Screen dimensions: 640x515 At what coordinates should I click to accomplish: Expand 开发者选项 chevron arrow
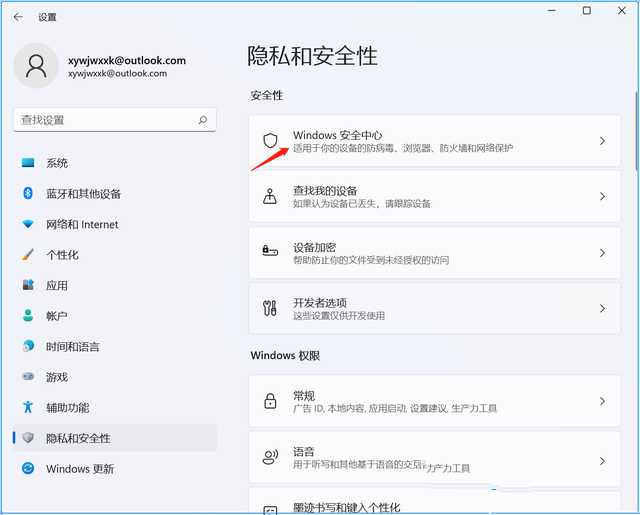tap(602, 309)
